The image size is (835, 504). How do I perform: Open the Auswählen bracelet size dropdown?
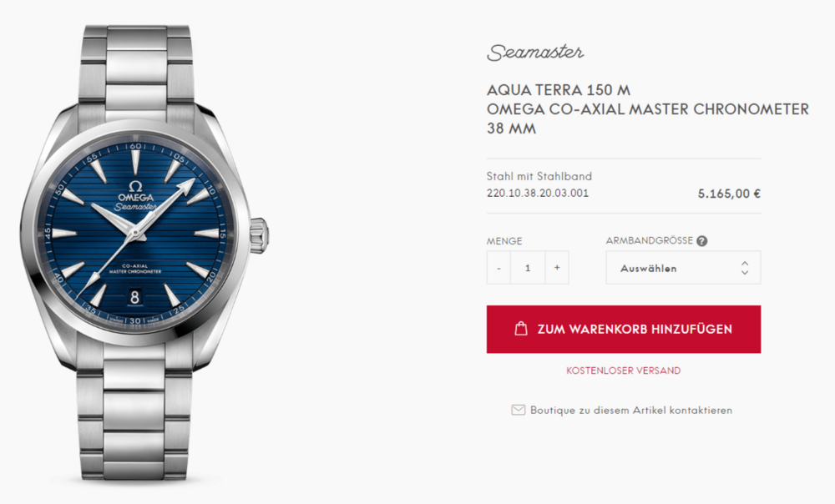(x=683, y=268)
